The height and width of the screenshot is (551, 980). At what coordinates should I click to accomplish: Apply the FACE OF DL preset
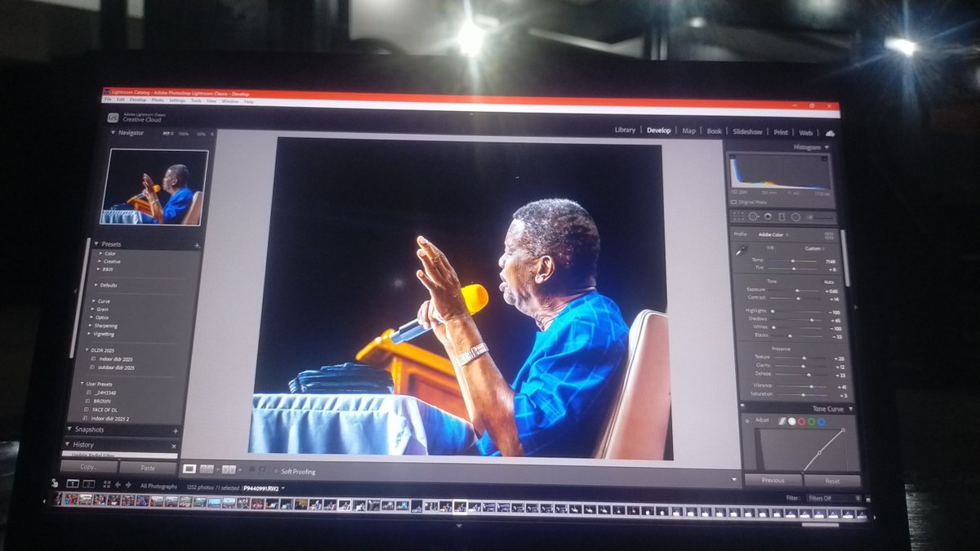(x=103, y=409)
